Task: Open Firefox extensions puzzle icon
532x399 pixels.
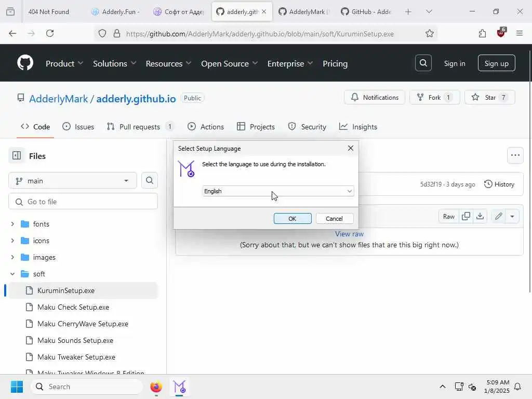Action: (482, 33)
